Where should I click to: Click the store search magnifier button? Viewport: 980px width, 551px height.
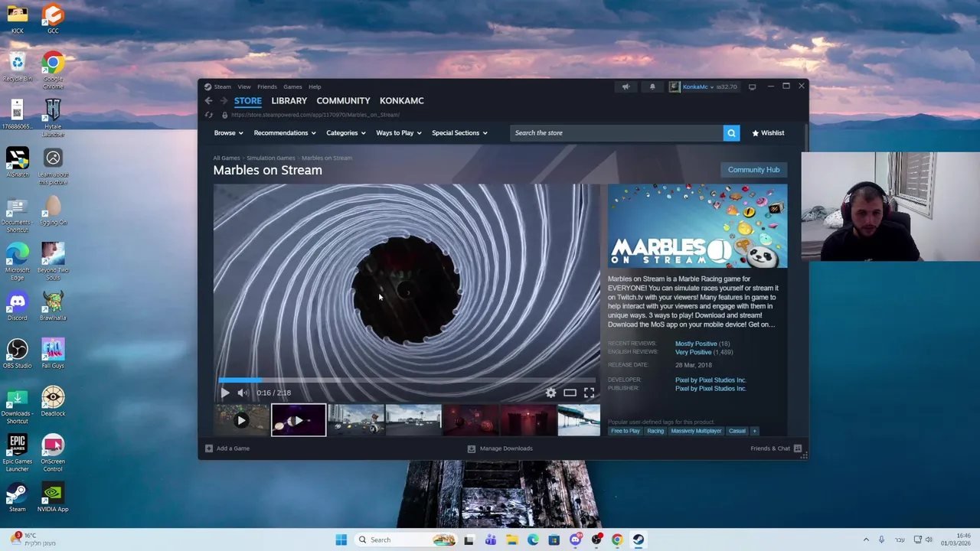coord(731,133)
